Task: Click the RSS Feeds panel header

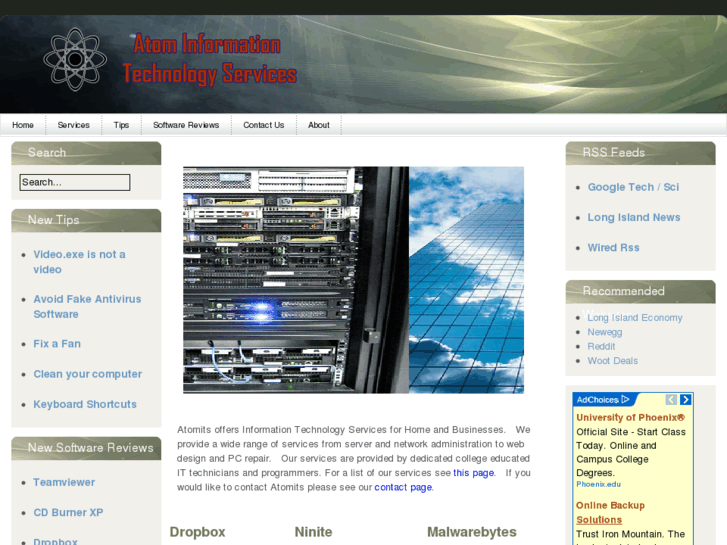Action: pos(640,153)
